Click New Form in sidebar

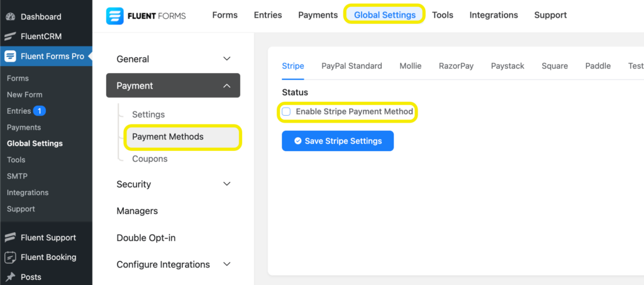click(x=25, y=95)
